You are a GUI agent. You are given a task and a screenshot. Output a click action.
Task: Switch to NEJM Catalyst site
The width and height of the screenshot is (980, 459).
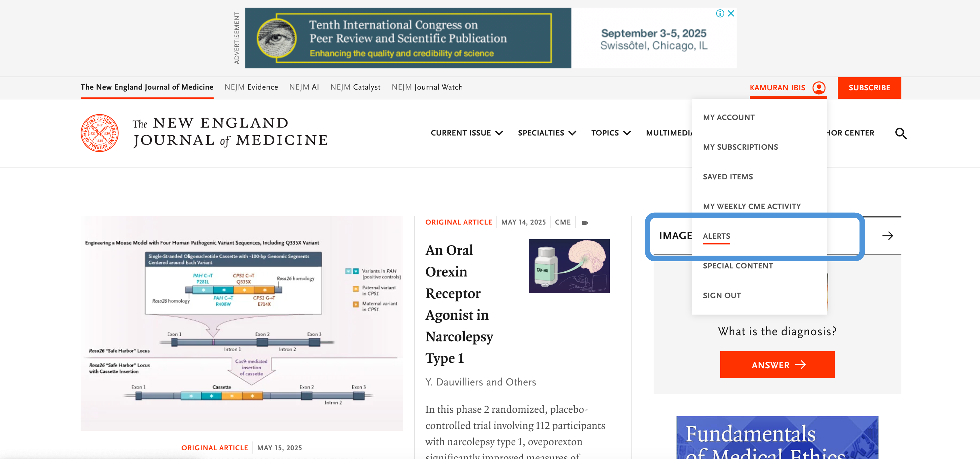pos(355,87)
